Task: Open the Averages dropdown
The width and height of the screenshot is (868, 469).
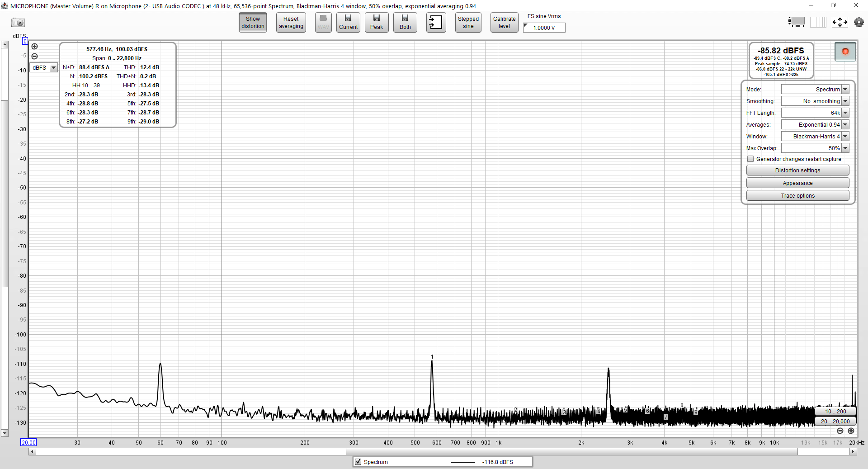Action: click(816, 125)
